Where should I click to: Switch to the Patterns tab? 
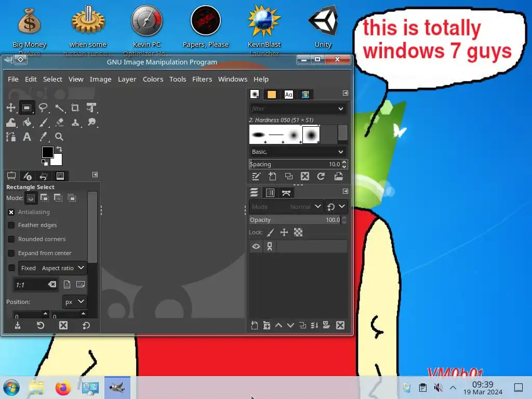pos(271,95)
